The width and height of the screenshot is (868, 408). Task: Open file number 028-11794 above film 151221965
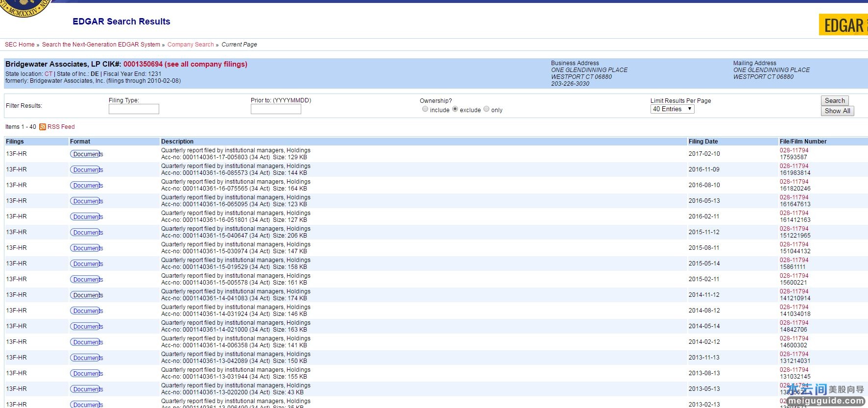794,229
